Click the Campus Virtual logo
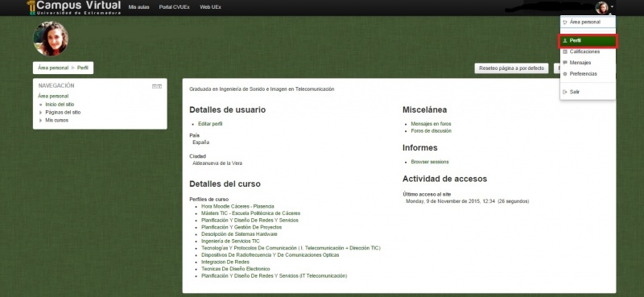Viewport: 644px width, 297px height. click(x=74, y=7)
